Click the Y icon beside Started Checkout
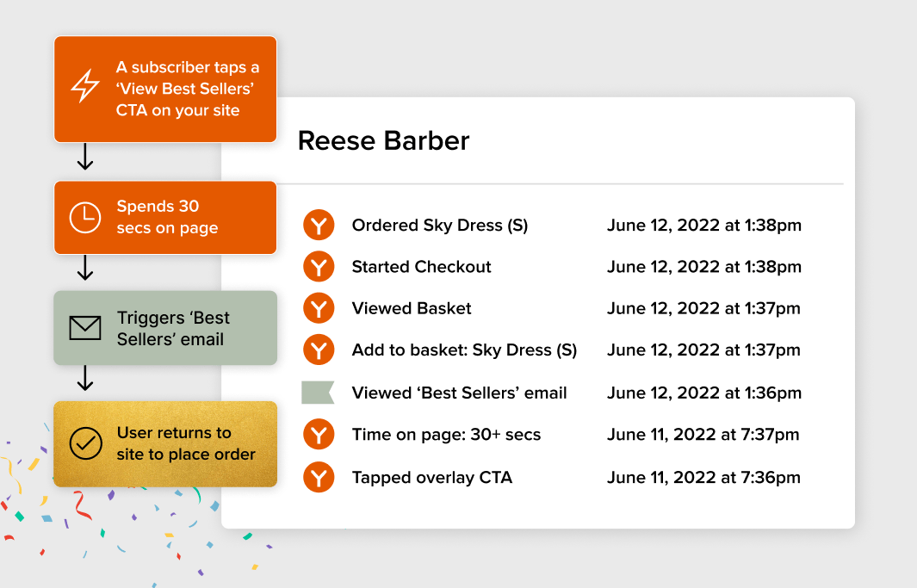This screenshot has height=588, width=917. point(319,267)
